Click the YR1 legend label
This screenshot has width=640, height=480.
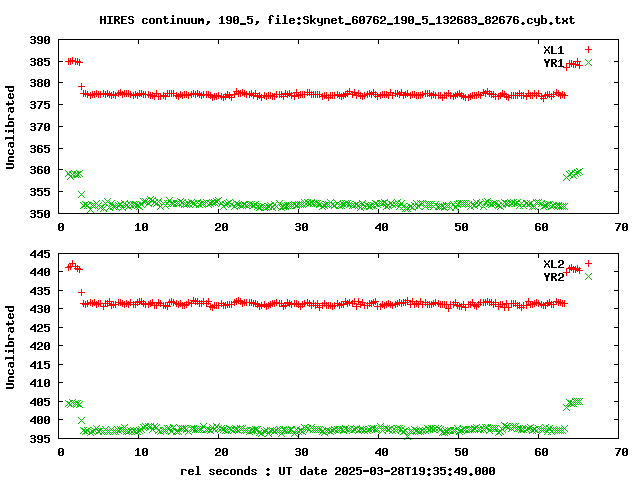click(553, 63)
